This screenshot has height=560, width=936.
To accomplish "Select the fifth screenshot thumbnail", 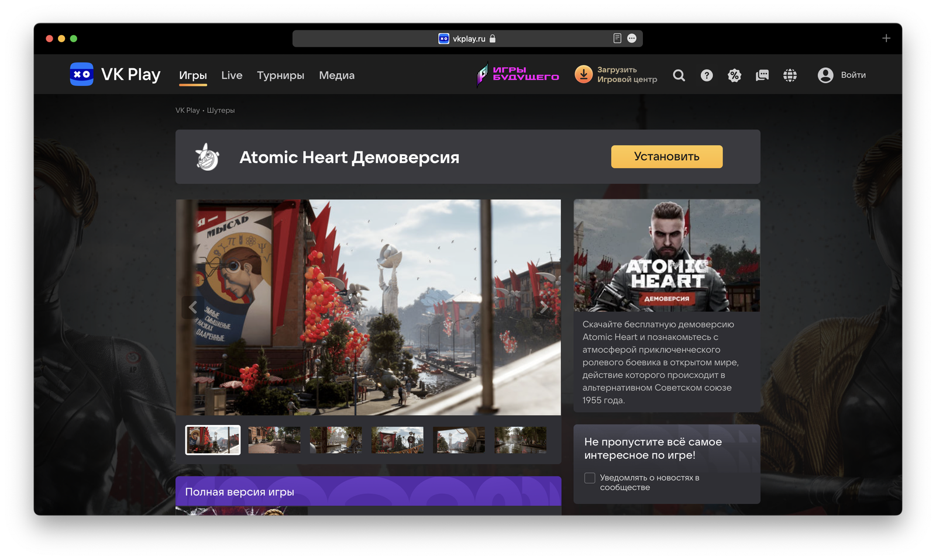I will (x=459, y=440).
